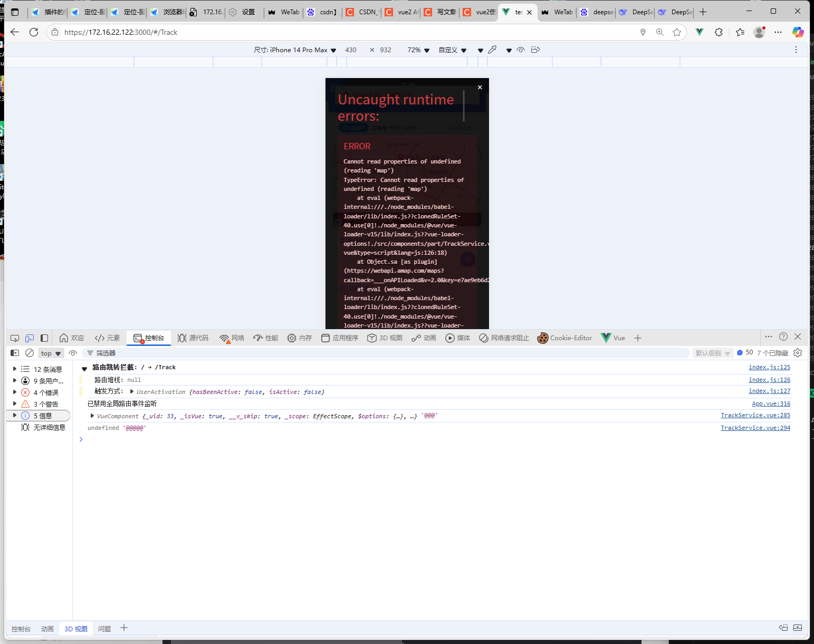Screen dimensions: 814x644
Task: Select the inspect element tool in DevTools
Action: coord(14,338)
